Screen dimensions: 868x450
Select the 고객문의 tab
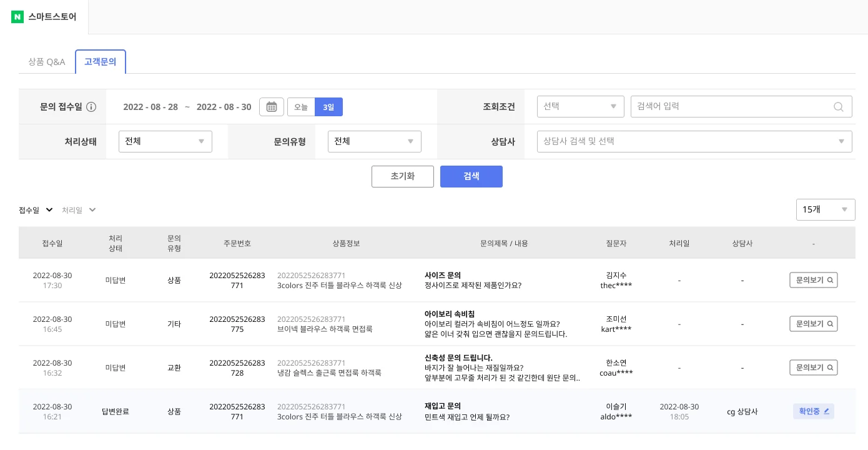tap(100, 61)
